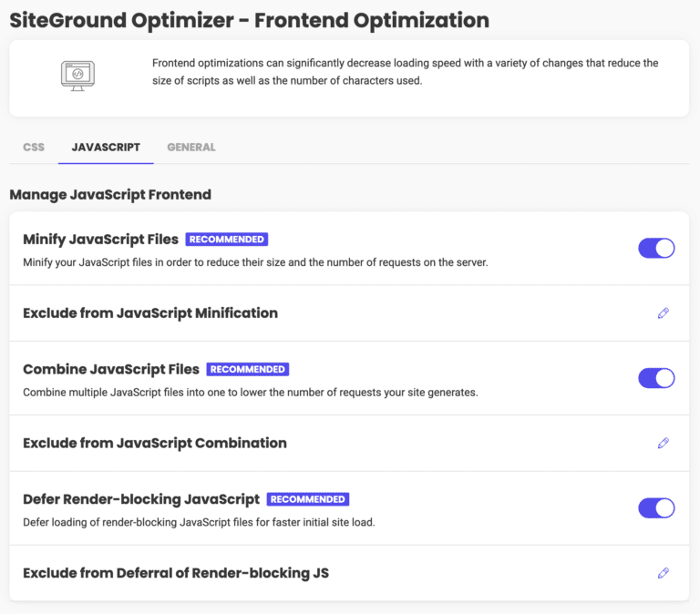
Task: Click the Minify JavaScript Files heading
Action: 100,240
